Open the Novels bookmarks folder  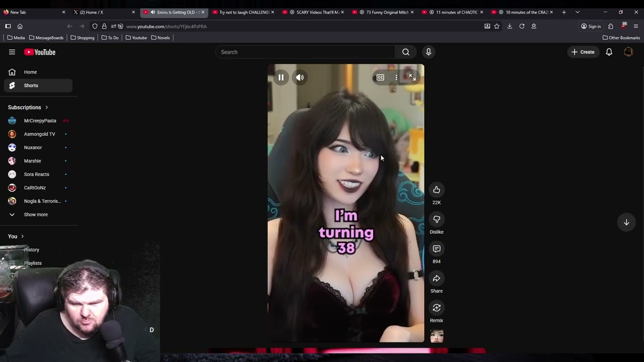point(160,38)
